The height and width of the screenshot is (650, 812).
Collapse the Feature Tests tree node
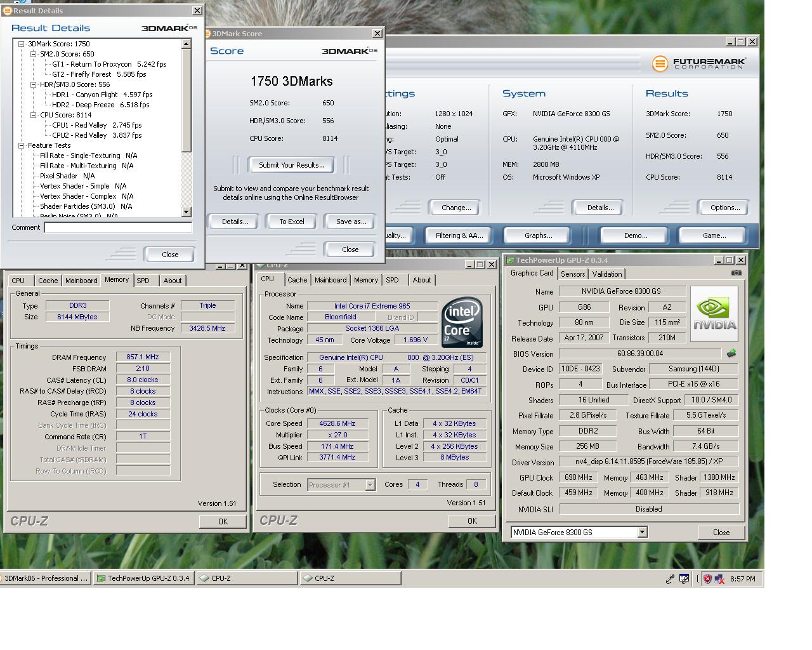pos(21,145)
